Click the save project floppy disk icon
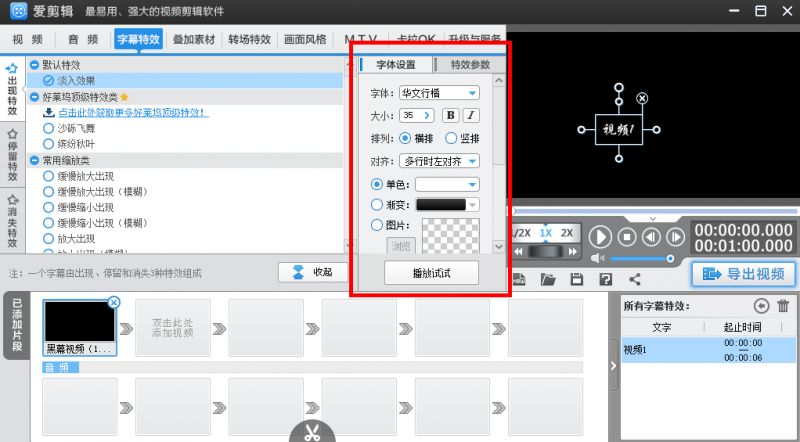The width and height of the screenshot is (800, 442). [x=577, y=280]
